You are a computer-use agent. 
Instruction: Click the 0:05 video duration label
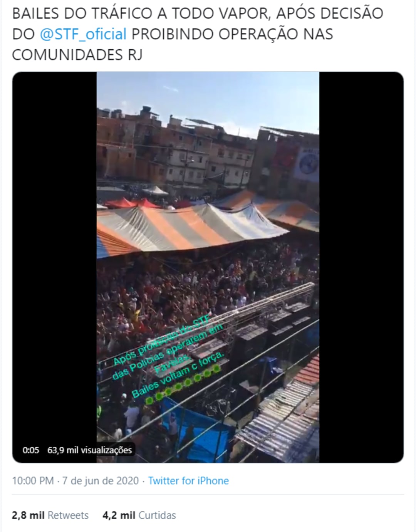click(31, 450)
